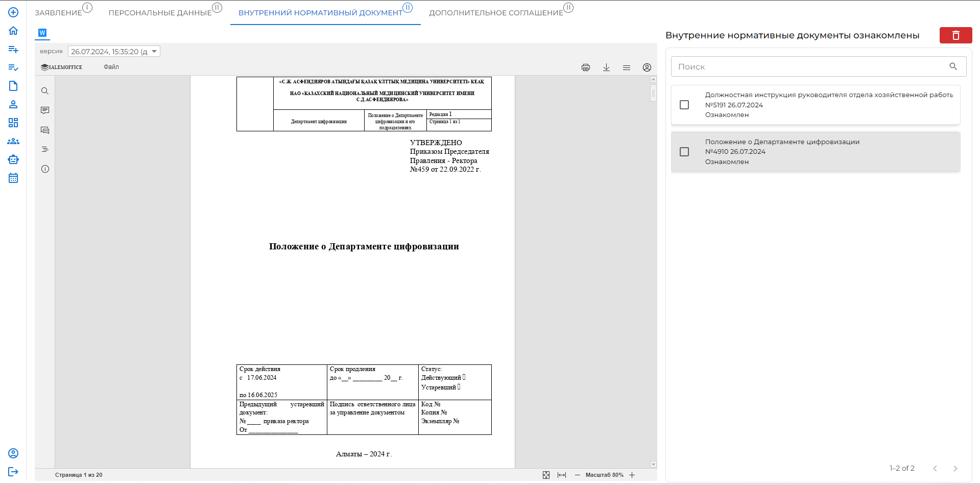The image size is (980, 485).
Task: Switch to the Персональные данные tab
Action: [x=160, y=13]
